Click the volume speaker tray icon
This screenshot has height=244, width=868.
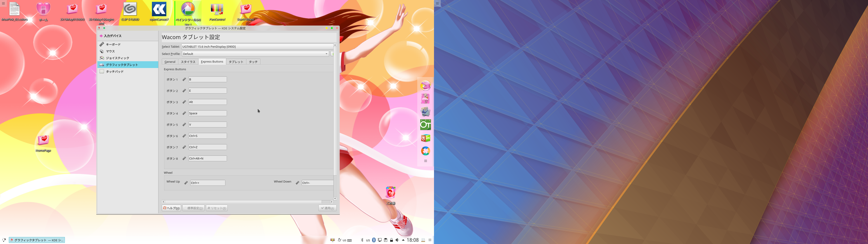click(397, 240)
